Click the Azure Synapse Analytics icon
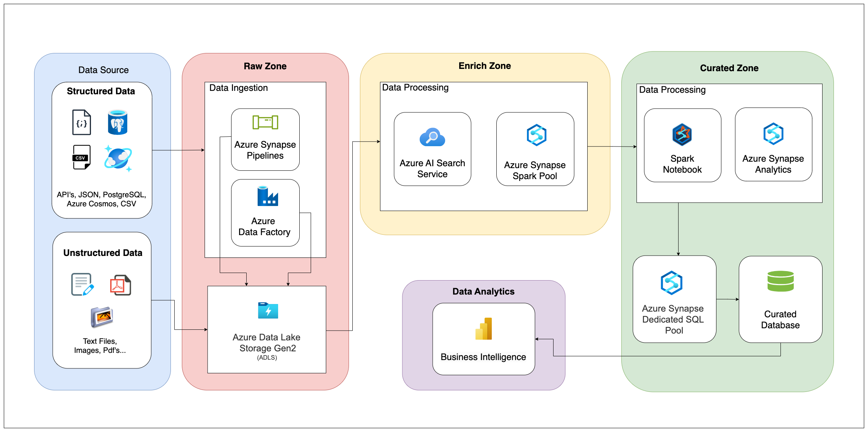The image size is (868, 432). tap(773, 134)
